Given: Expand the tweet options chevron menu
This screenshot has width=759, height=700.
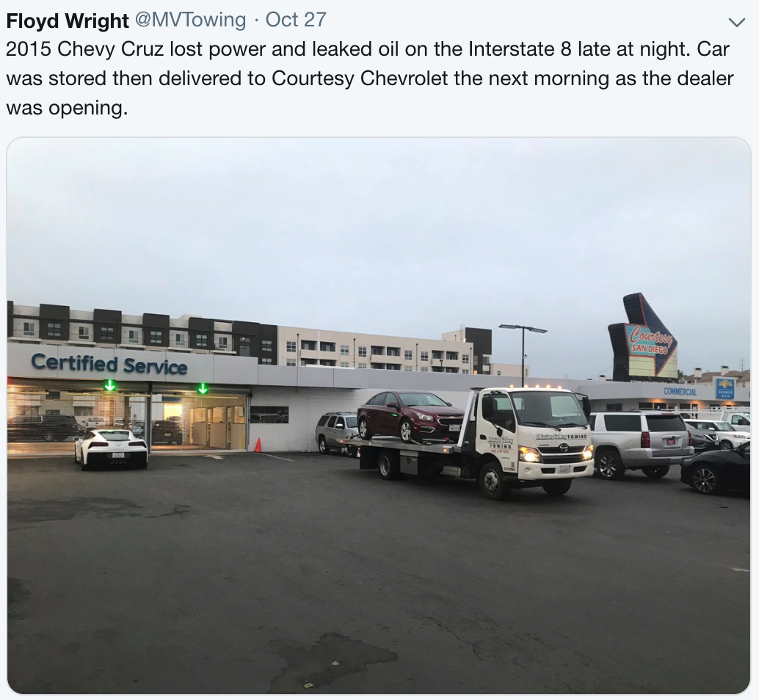Looking at the screenshot, I should [x=736, y=22].
